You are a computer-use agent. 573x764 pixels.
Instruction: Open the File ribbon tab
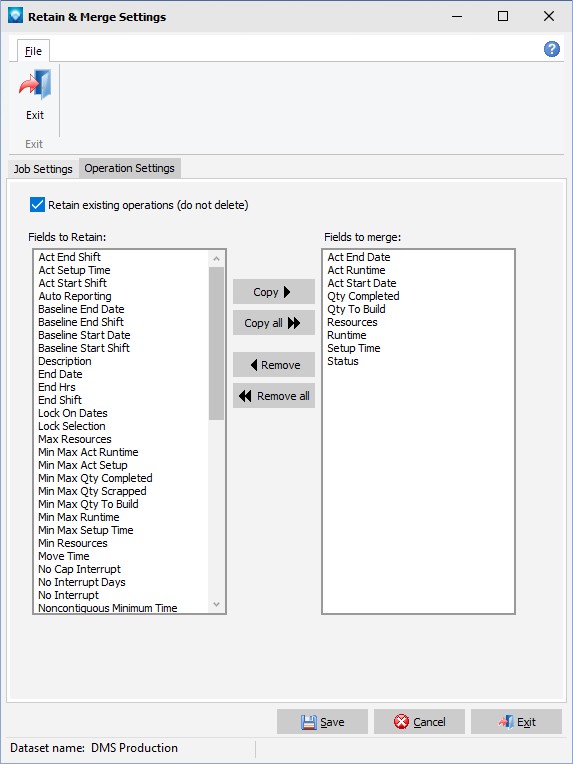coord(33,51)
